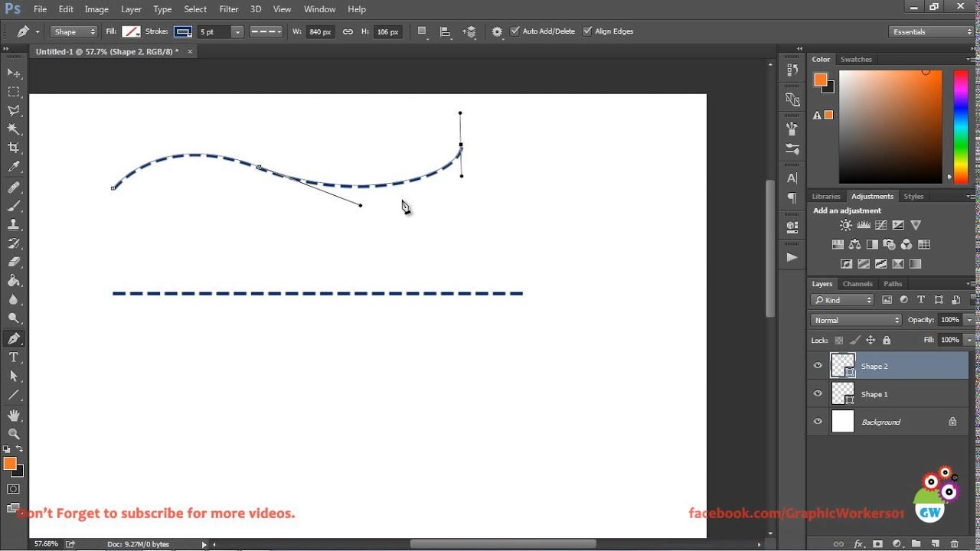This screenshot has width=980, height=551.
Task: Add a Levels adjustment layer
Action: point(864,224)
